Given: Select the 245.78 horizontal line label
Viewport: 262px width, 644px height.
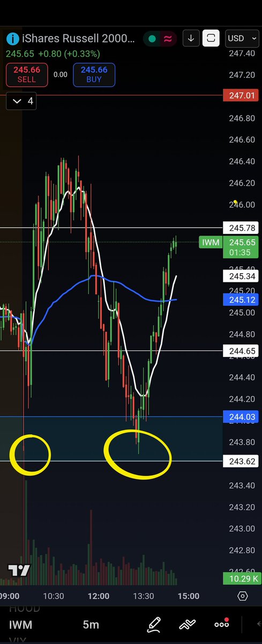Looking at the screenshot, I should tap(241, 228).
